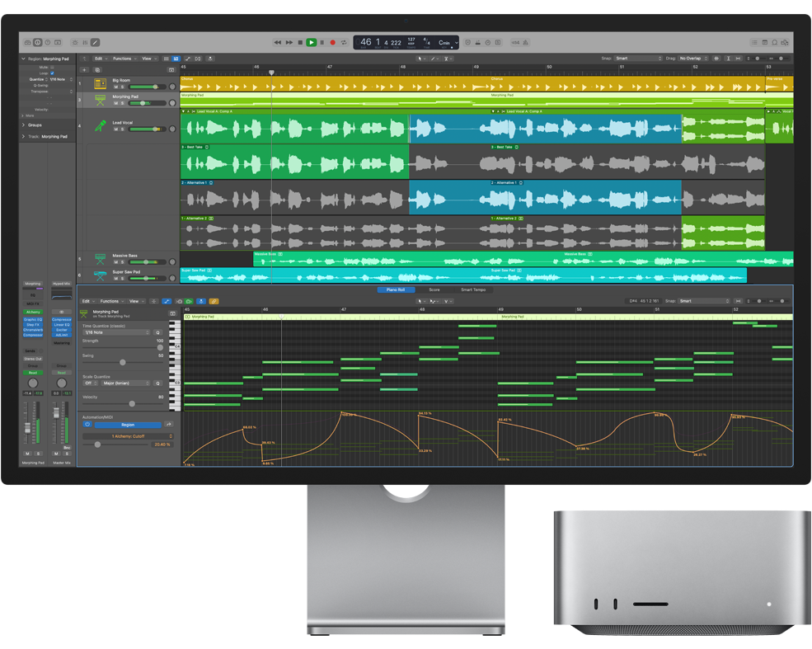This screenshot has height=649, width=812.
Task: Open the Mixer from the control bar
Action: (x=85, y=43)
